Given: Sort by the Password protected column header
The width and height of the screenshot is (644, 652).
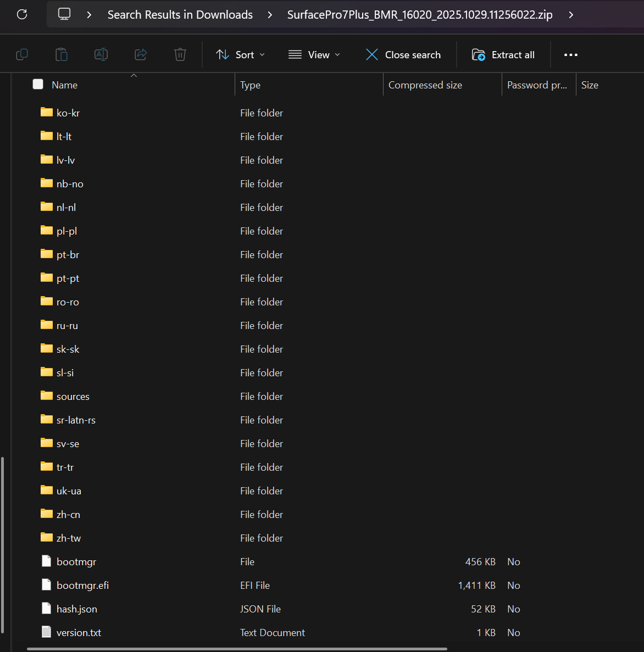Looking at the screenshot, I should click(x=537, y=85).
